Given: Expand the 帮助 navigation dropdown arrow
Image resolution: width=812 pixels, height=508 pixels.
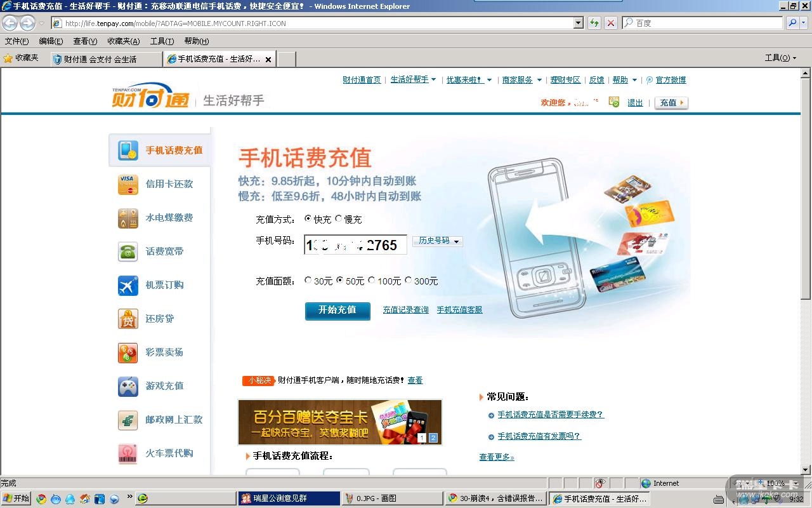Looking at the screenshot, I should point(634,80).
